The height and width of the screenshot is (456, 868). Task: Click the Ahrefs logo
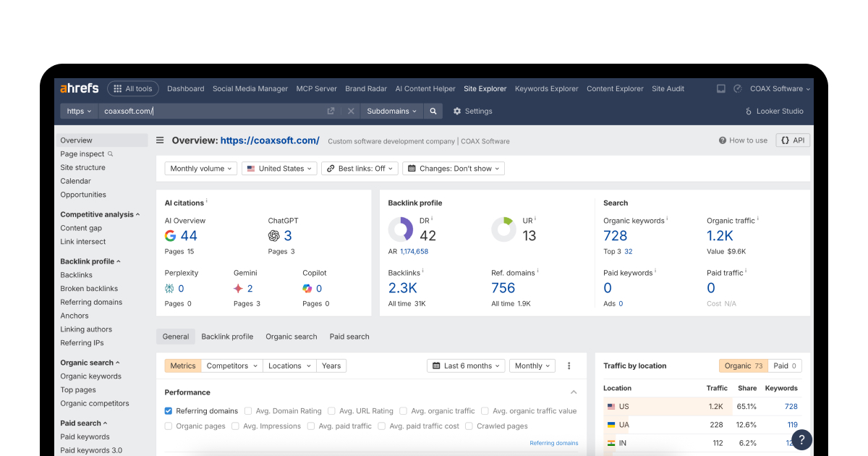(79, 88)
